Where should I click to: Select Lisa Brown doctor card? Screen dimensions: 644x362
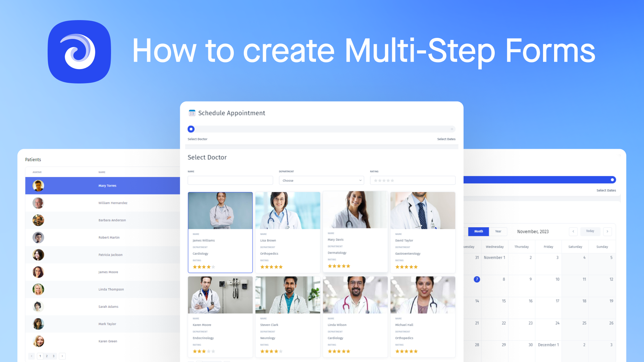pos(287,232)
